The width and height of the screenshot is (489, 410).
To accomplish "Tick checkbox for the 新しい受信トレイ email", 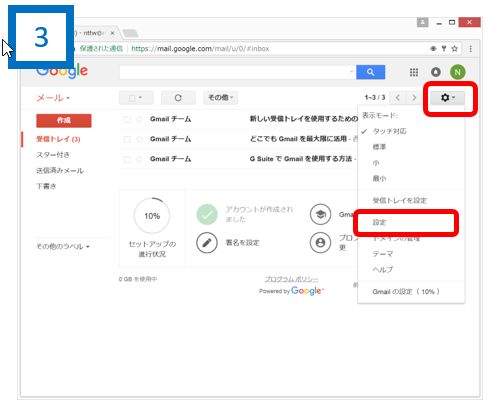I will pos(127,119).
